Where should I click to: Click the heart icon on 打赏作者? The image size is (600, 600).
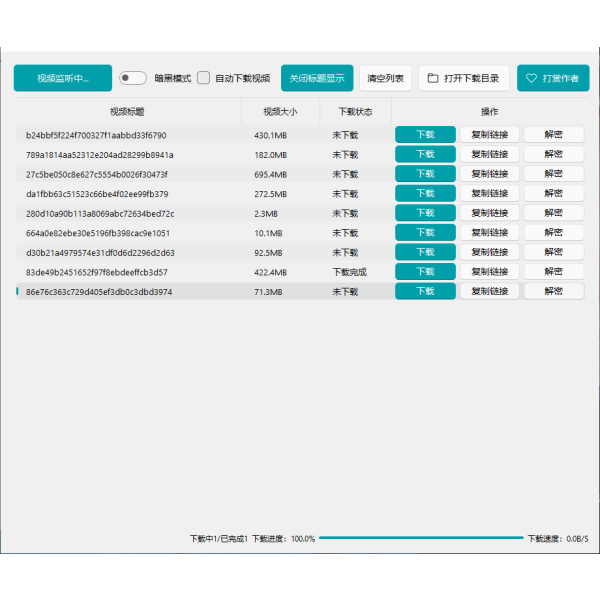pyautogui.click(x=532, y=78)
